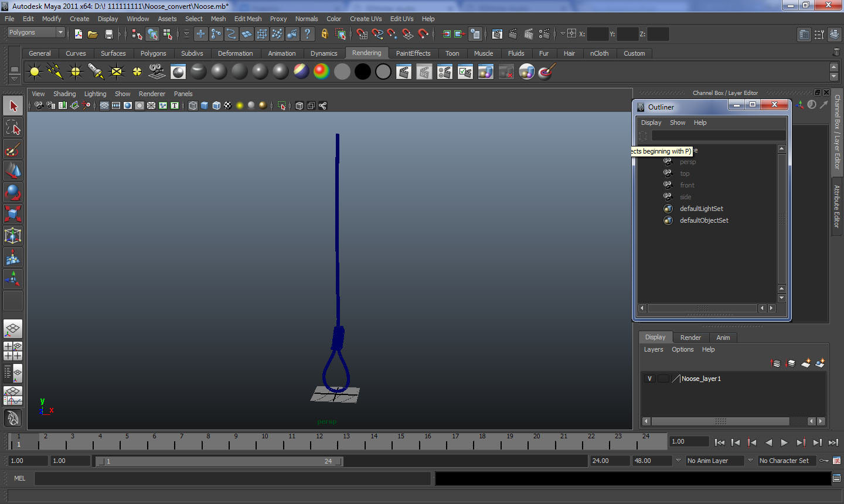Switch to the Polygons shelf tab
This screenshot has height=504, width=844.
pos(153,53)
